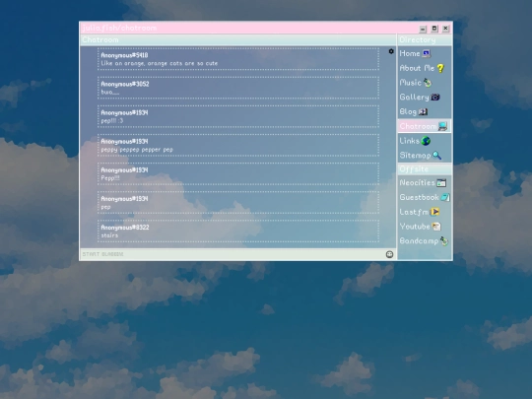Image resolution: width=532 pixels, height=399 pixels.
Task: View the Sitemap page
Action: click(x=415, y=156)
